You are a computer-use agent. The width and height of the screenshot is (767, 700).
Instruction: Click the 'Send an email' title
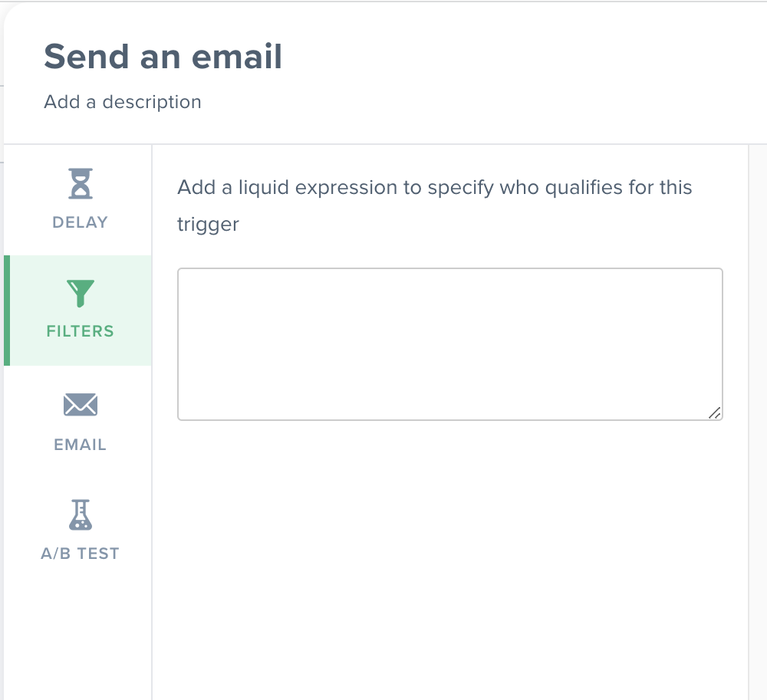pos(163,56)
